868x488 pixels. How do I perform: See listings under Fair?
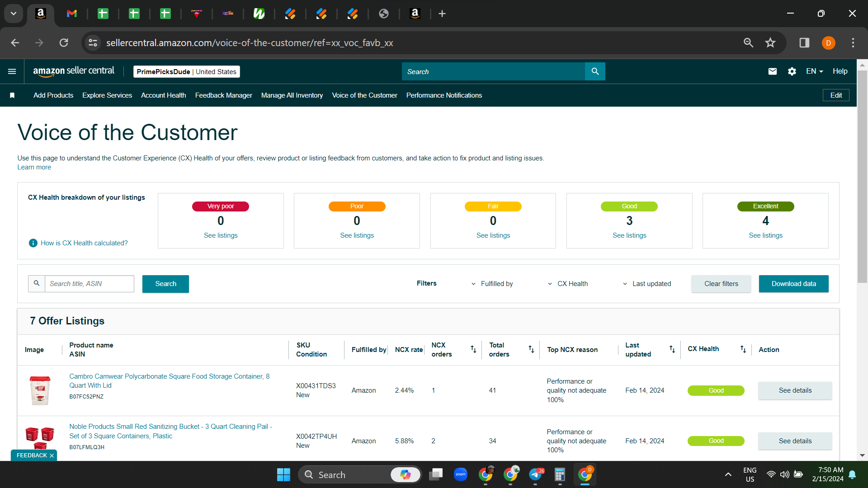[493, 235]
